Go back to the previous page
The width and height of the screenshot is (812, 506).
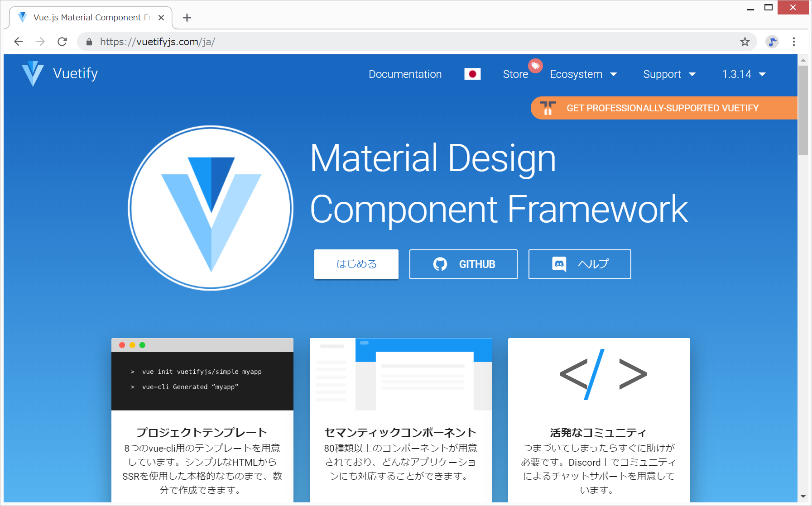[19, 42]
